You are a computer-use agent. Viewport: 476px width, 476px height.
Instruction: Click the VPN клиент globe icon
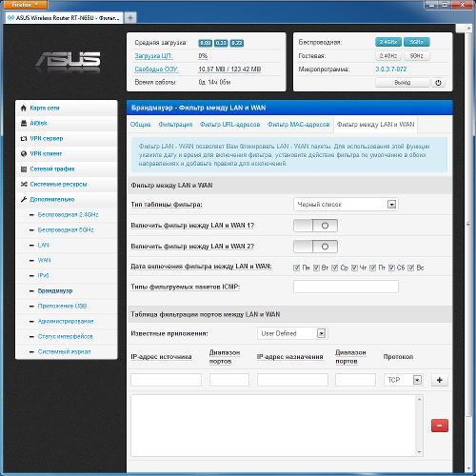[x=24, y=154]
